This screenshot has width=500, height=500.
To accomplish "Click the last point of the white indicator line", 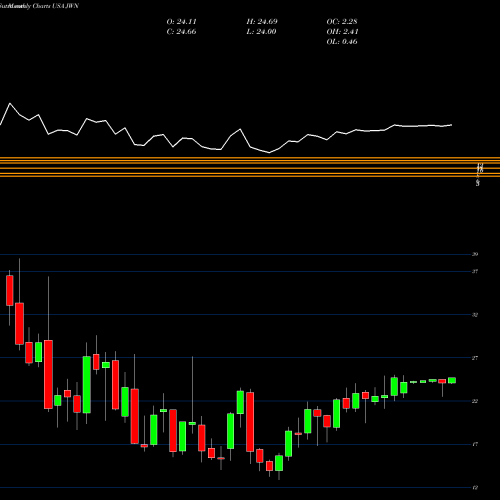I will (x=452, y=125).
